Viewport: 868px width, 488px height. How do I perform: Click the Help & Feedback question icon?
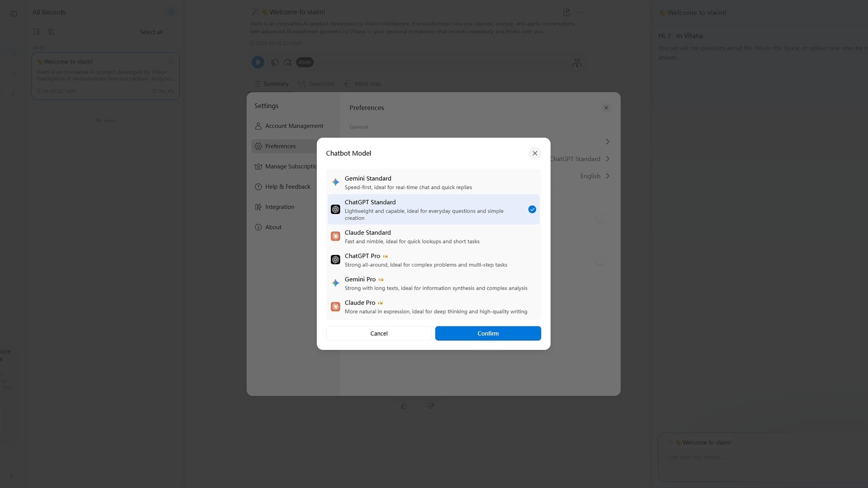(x=258, y=187)
